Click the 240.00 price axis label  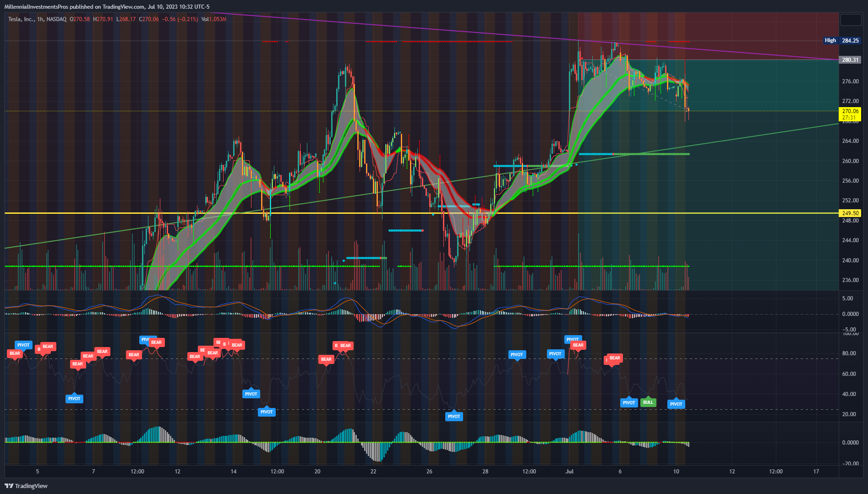click(850, 261)
